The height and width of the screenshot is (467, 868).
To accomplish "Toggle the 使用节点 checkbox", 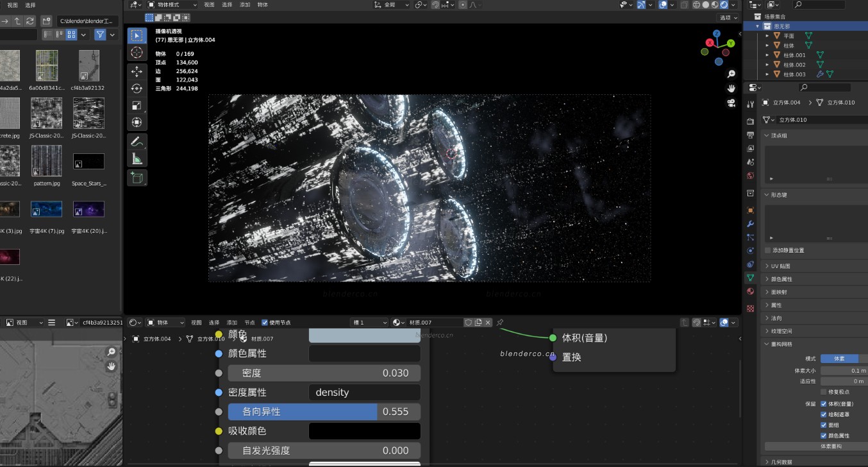I will point(265,322).
